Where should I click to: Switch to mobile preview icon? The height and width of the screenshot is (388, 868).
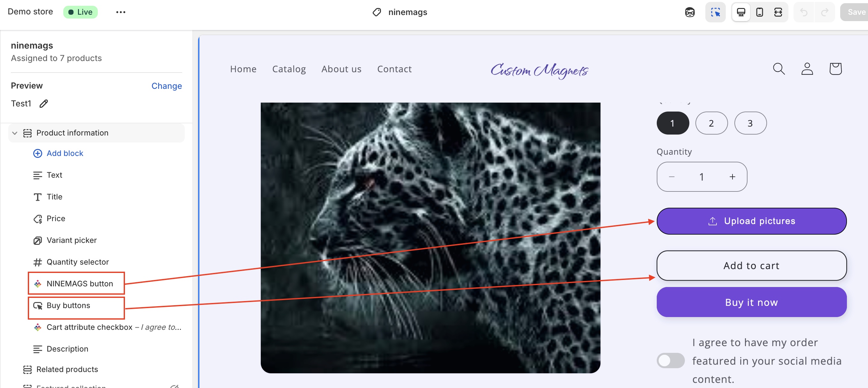click(759, 12)
